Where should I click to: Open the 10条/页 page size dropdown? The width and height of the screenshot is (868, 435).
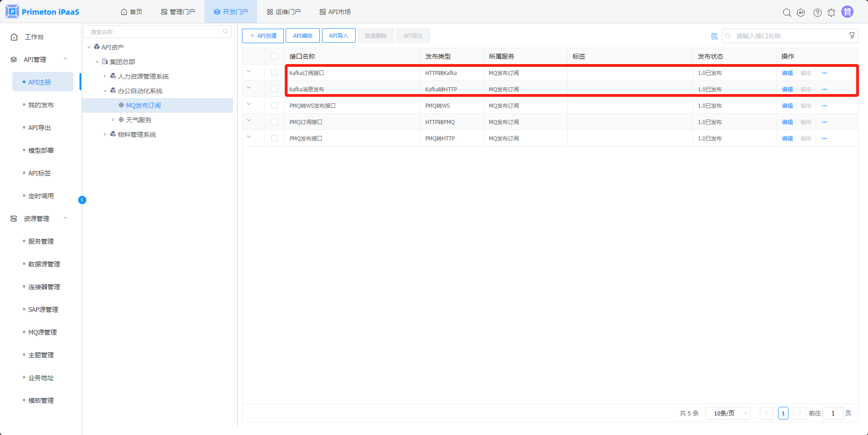(728, 413)
